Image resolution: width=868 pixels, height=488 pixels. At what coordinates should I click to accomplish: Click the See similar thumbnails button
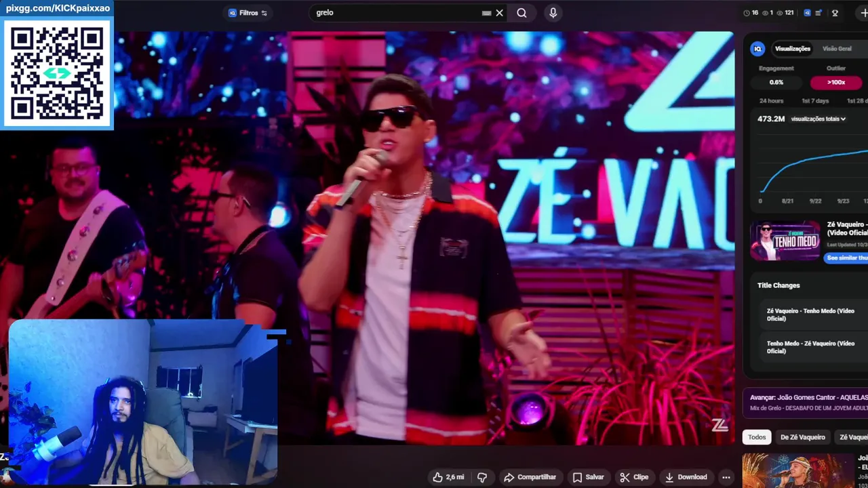tap(847, 258)
